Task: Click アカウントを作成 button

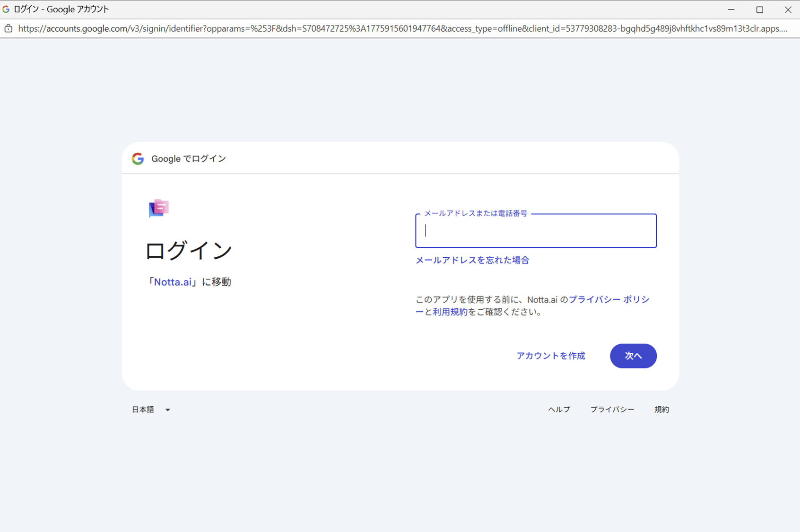Action: [x=550, y=356]
